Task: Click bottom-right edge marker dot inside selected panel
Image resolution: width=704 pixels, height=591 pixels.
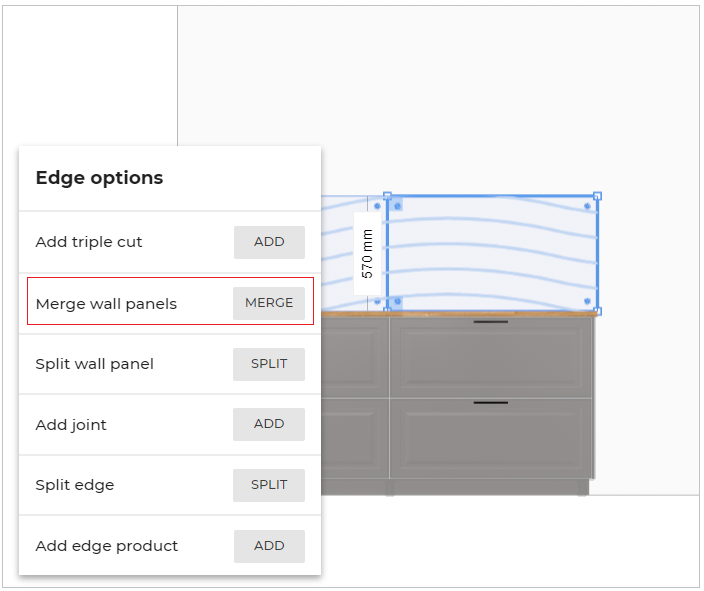Action: tap(587, 301)
